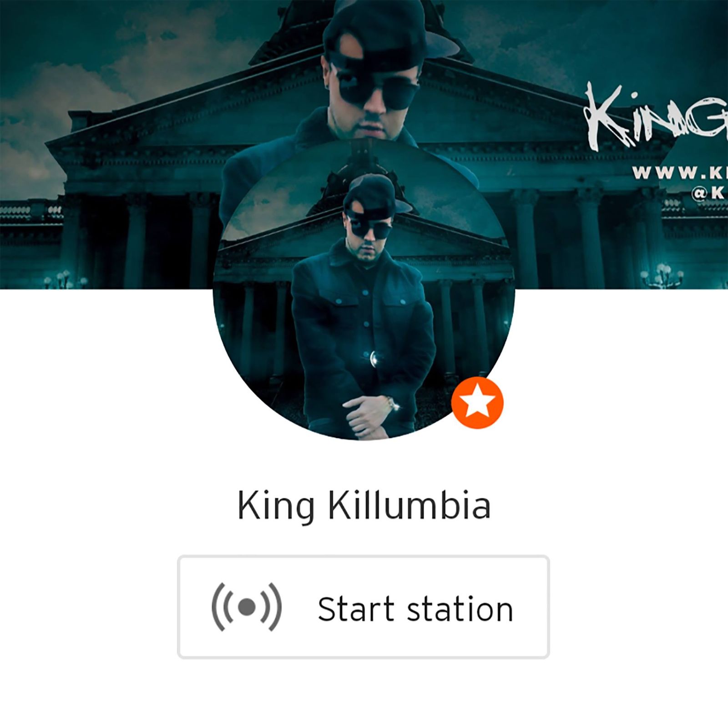Click the orange star Pro badge
This screenshot has height=728, width=728.
(477, 403)
